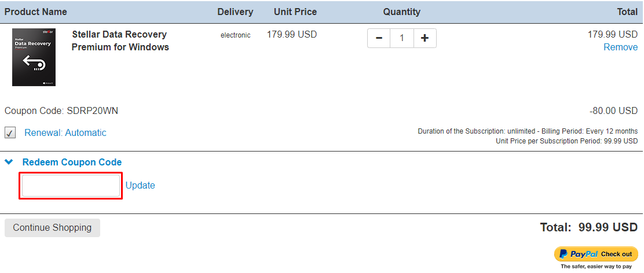Click the Continue Shopping button
The height and width of the screenshot is (273, 644).
52,227
